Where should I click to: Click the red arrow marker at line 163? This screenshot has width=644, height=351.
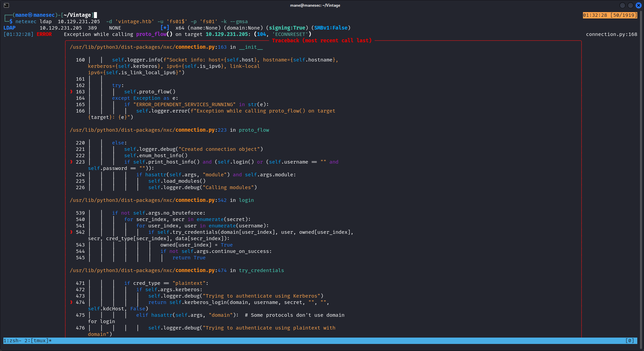(71, 92)
